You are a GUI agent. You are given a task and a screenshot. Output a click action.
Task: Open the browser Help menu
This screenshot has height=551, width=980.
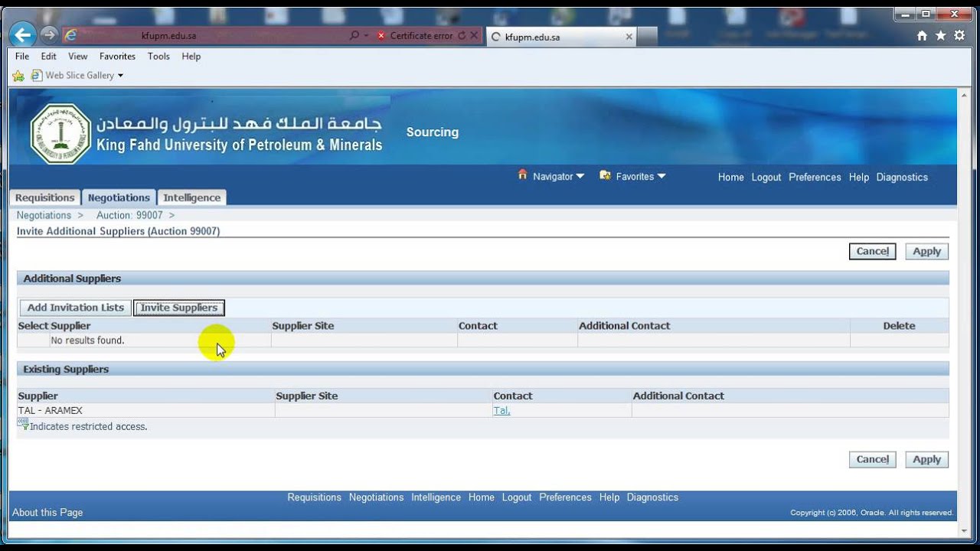click(x=191, y=57)
